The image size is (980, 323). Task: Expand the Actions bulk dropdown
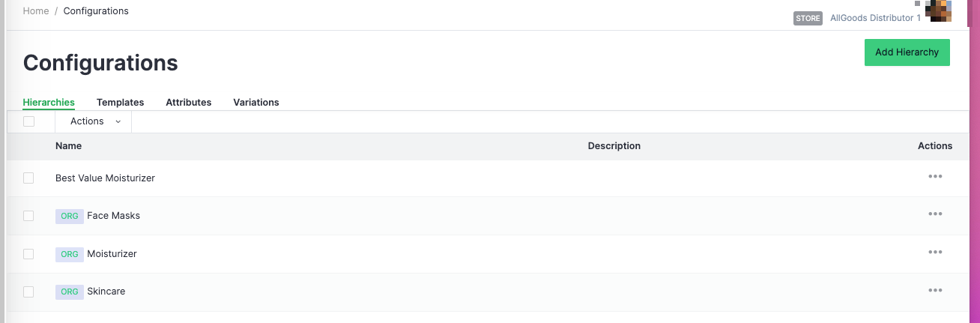pos(94,121)
